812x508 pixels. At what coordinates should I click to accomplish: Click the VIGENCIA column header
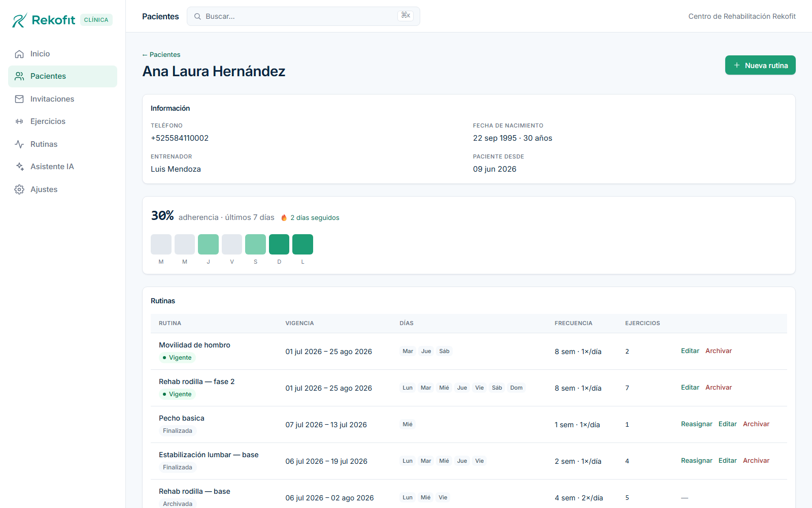[299, 323]
